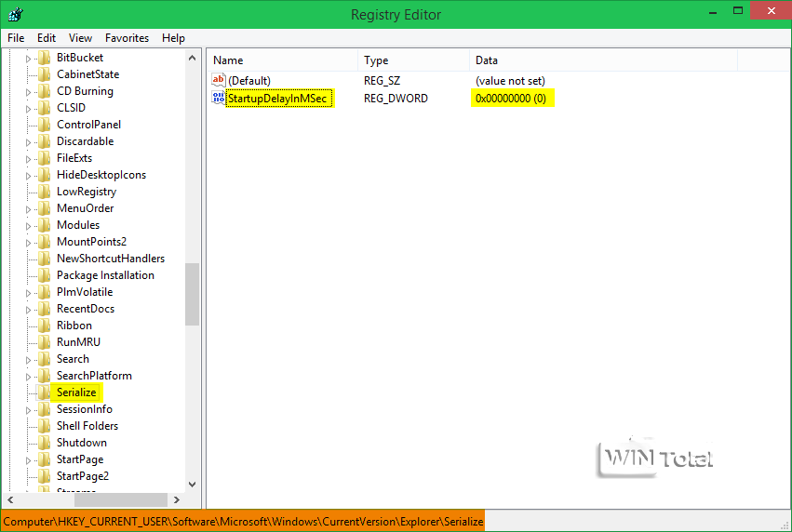The width and height of the screenshot is (792, 532).
Task: Open the Help menu
Action: [x=173, y=38]
